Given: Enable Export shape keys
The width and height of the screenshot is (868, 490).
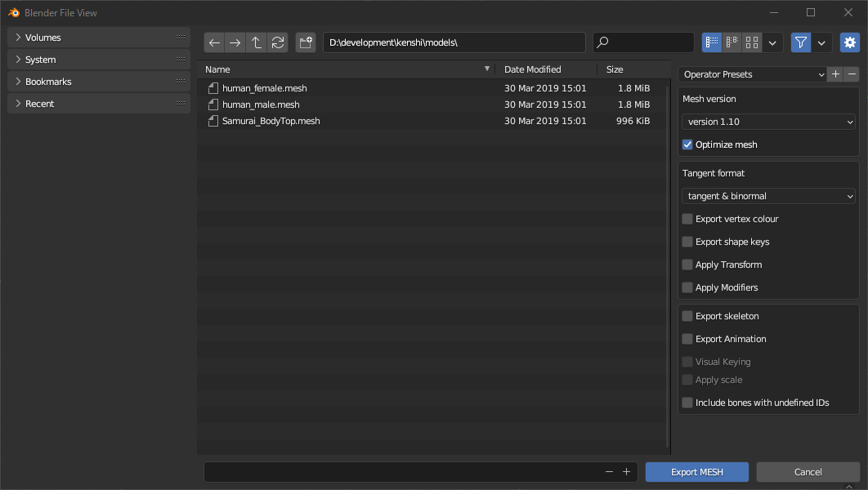Looking at the screenshot, I should (687, 243).
